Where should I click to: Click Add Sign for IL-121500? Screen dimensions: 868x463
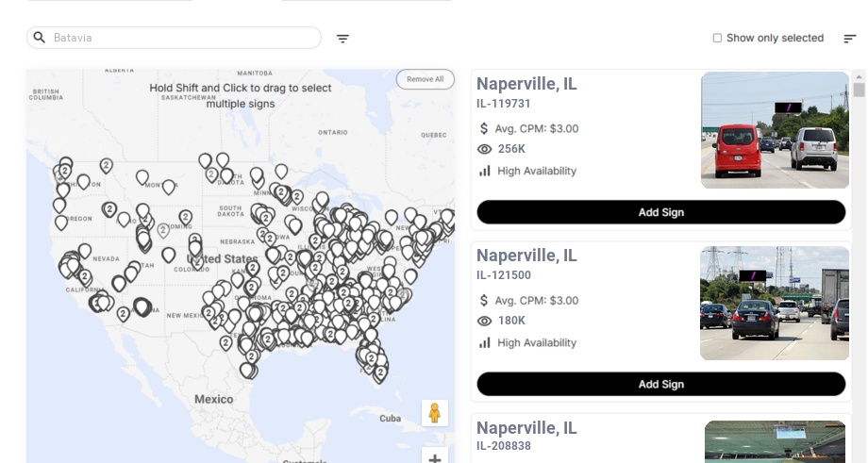point(660,384)
